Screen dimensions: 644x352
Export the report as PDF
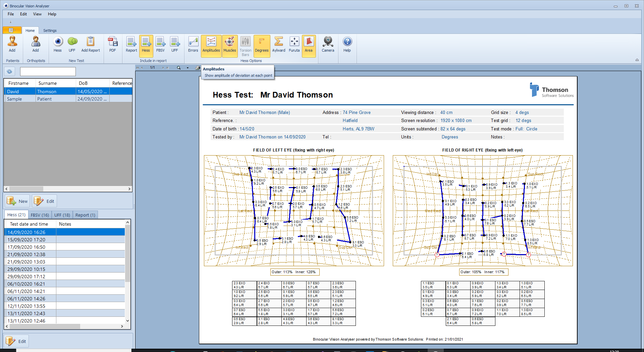point(113,44)
